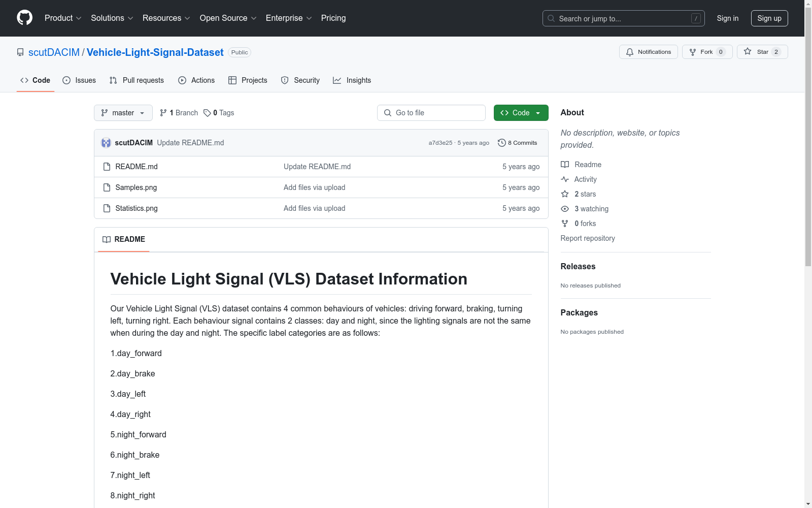Viewport: 812px width, 508px height.
Task: Open the Statistics.png file
Action: 137,208
